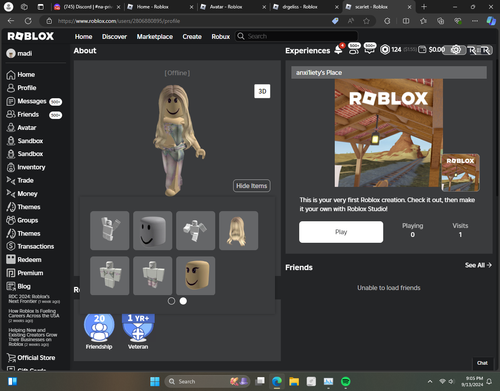Open the Chat button

482,363
